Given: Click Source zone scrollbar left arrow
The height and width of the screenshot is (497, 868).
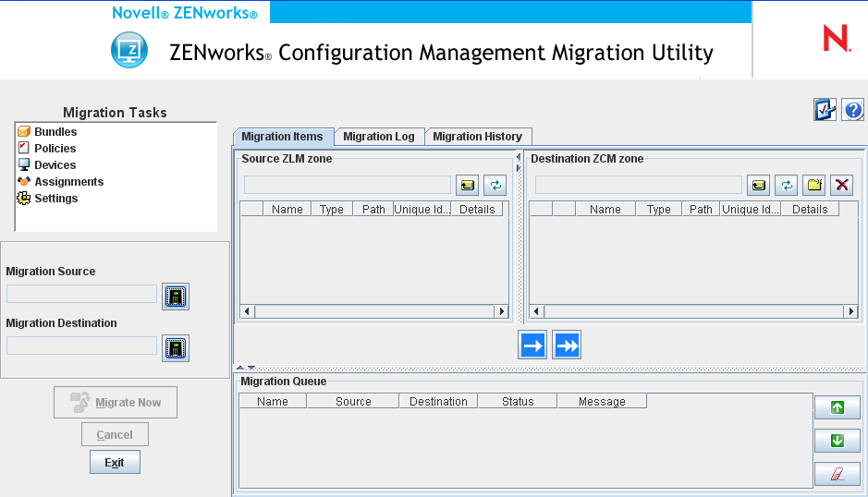Looking at the screenshot, I should pyautogui.click(x=247, y=311).
